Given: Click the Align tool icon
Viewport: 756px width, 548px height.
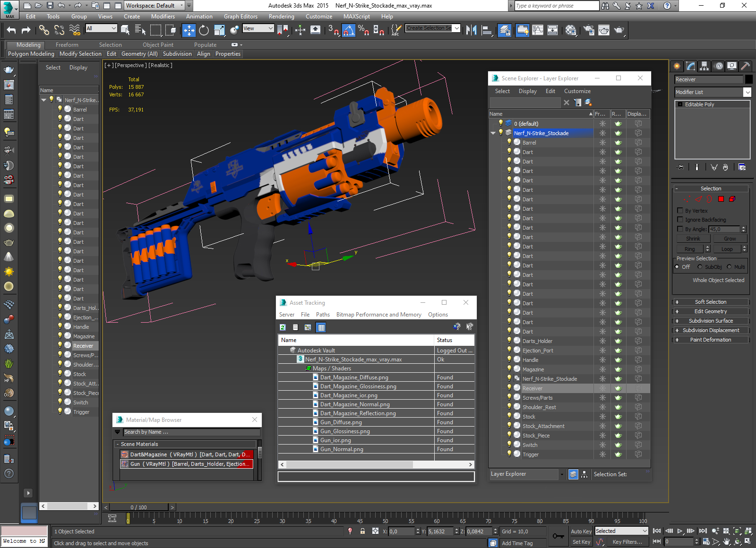Looking at the screenshot, I should [487, 30].
